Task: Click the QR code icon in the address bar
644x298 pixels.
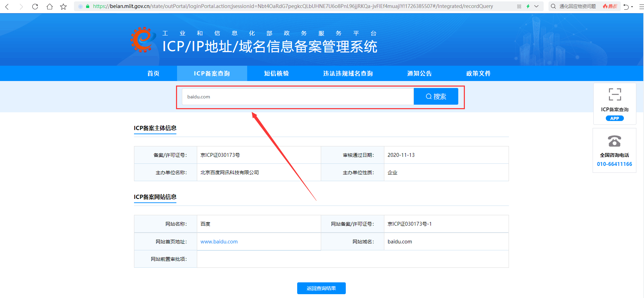Action: point(519,6)
